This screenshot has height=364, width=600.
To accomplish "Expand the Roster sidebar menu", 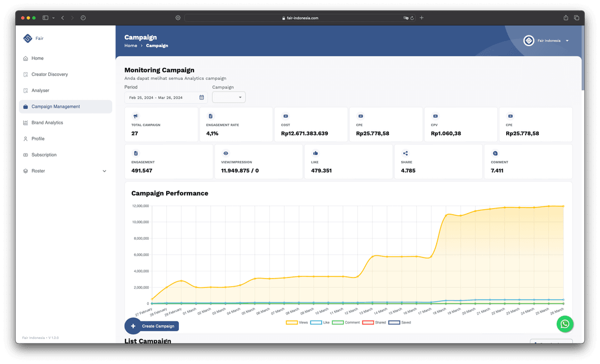I will [104, 171].
